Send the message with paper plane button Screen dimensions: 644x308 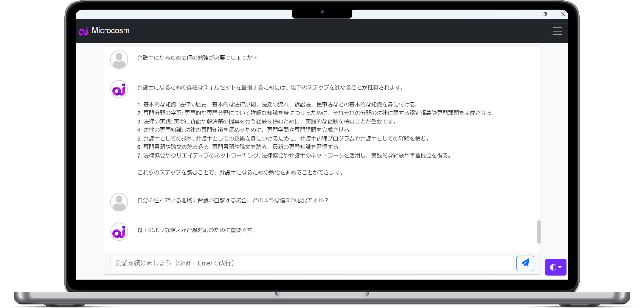(525, 263)
